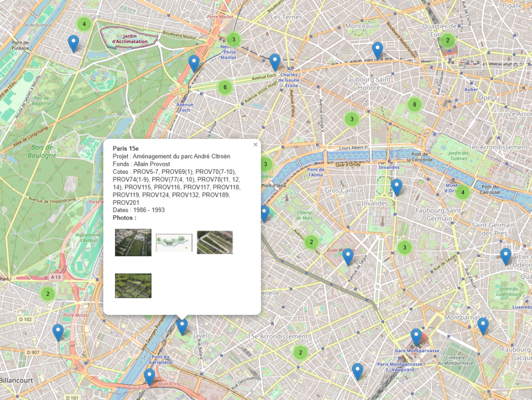Viewport: 532px width, 400px height.
Task: Select the marker under the popup's pointer tip
Action: (x=182, y=326)
